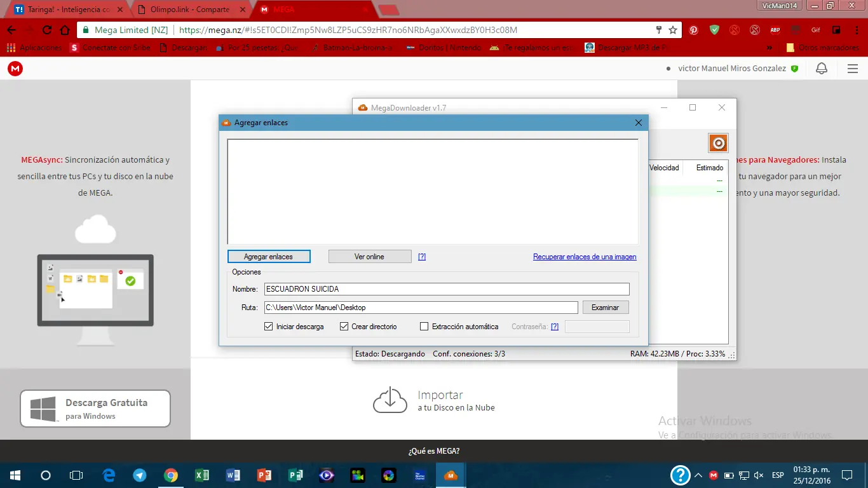The width and height of the screenshot is (868, 488).
Task: Open the help link beside Ver online
Action: (422, 257)
